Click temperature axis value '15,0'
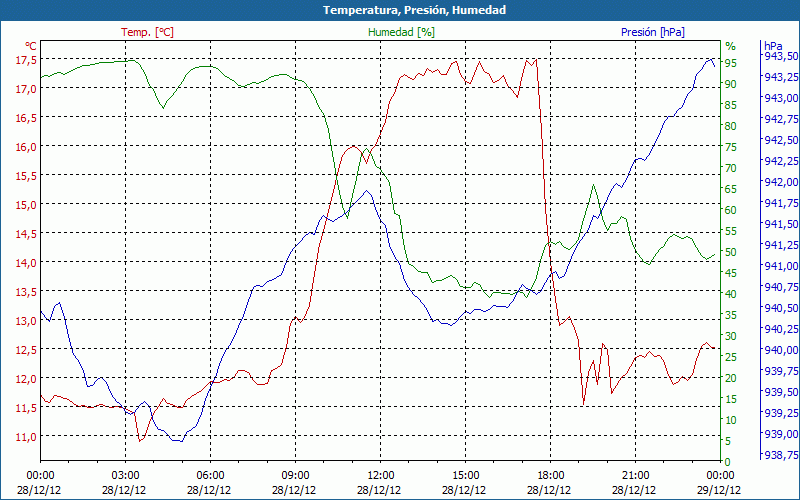 click(27, 205)
